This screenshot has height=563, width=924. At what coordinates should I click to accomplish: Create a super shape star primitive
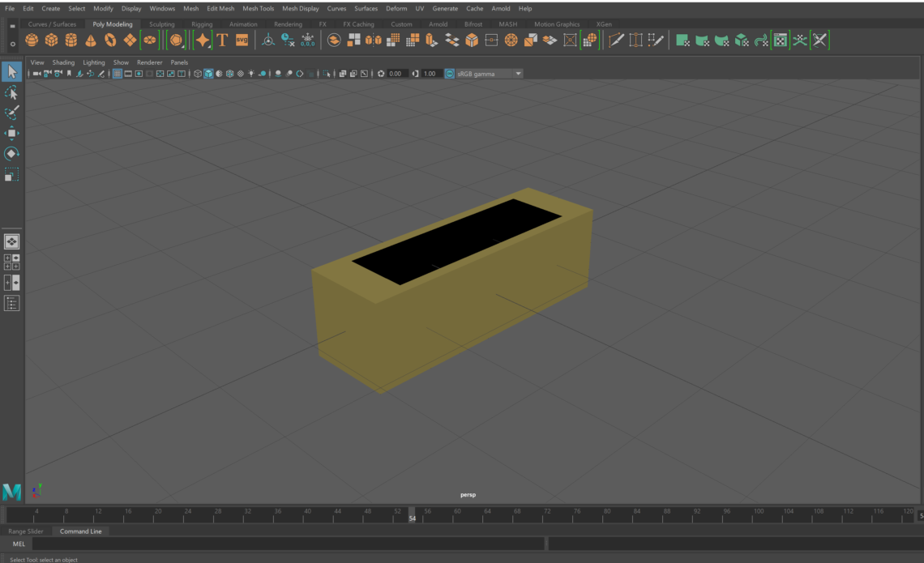click(202, 40)
